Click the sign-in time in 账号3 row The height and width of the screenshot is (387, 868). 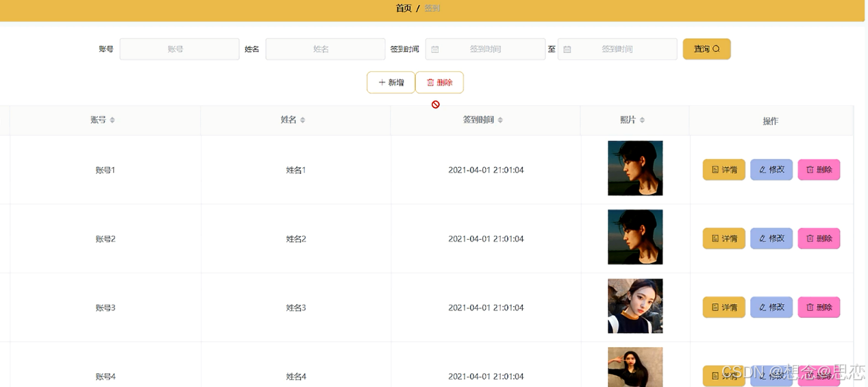coord(486,308)
